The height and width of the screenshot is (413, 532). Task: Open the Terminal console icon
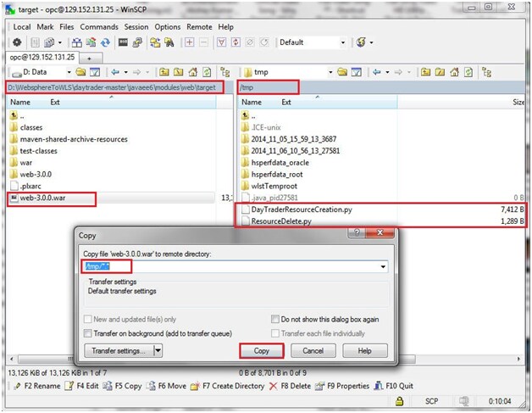tap(123, 42)
